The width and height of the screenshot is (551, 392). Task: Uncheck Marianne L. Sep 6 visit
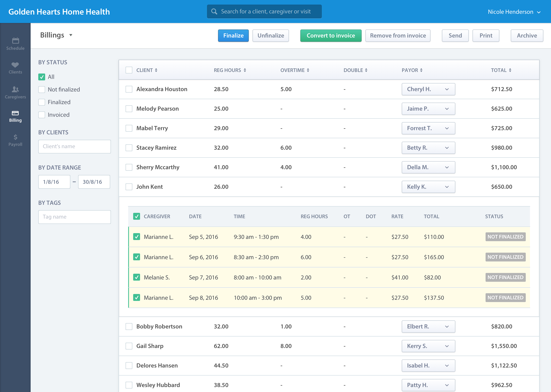click(137, 257)
